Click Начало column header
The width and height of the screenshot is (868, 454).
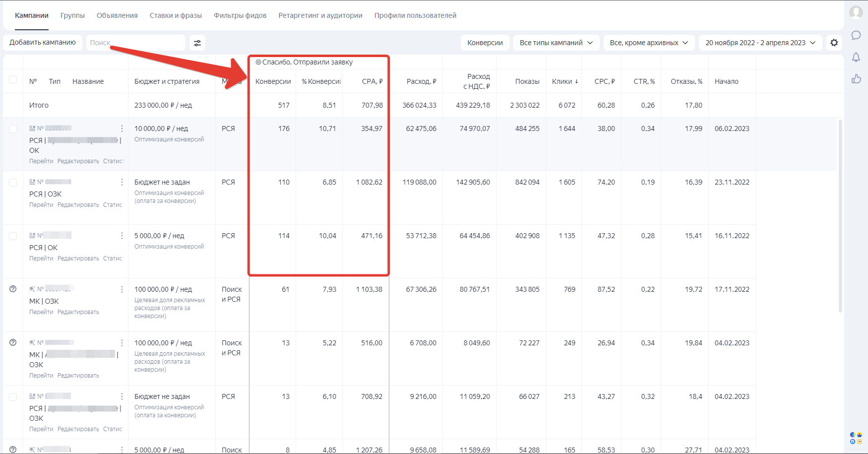click(727, 81)
